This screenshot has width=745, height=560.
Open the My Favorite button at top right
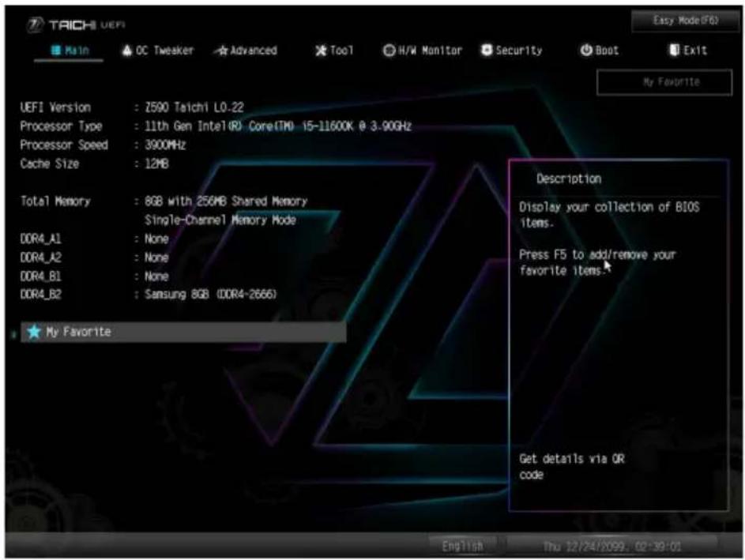[664, 82]
